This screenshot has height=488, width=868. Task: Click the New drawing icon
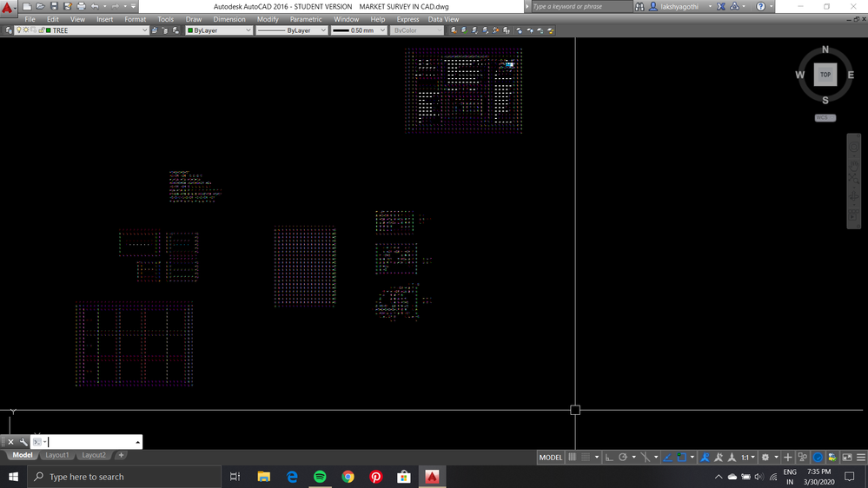[x=27, y=6]
